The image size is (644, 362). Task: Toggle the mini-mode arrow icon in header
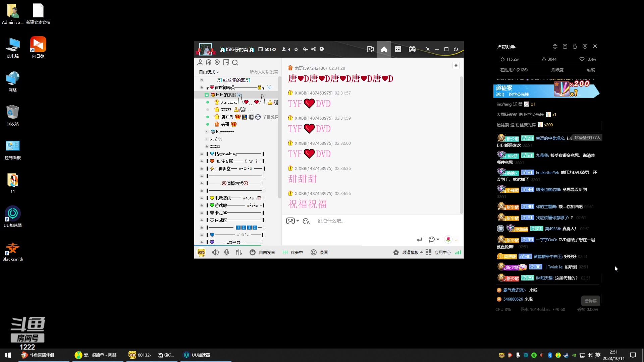click(x=427, y=49)
